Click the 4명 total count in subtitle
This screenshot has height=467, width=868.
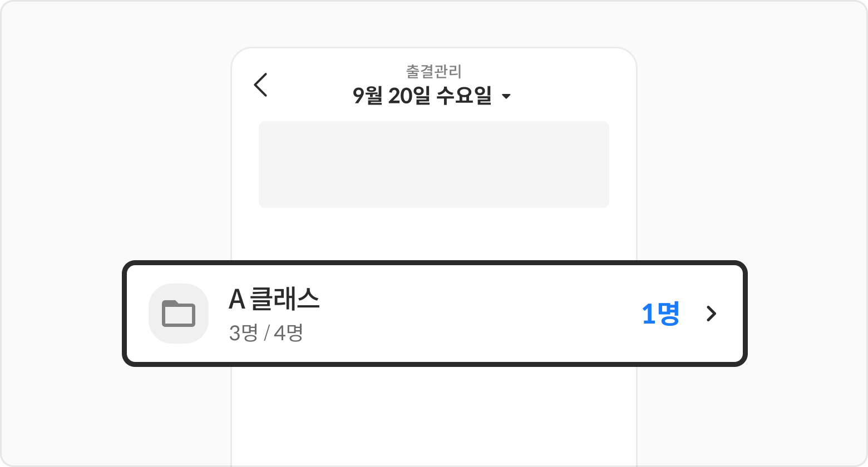[x=288, y=333]
